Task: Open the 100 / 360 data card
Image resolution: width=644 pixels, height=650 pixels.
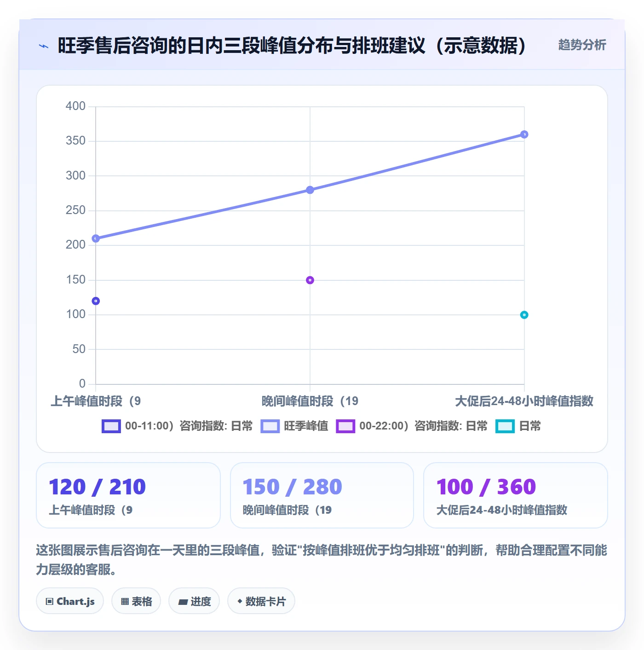Action: tap(516, 495)
